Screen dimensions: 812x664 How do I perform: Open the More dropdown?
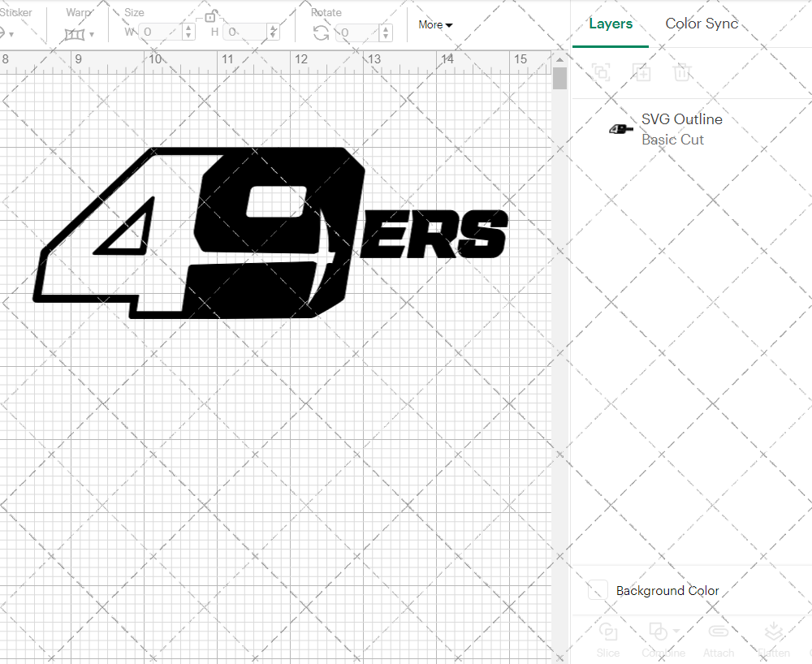click(x=435, y=24)
